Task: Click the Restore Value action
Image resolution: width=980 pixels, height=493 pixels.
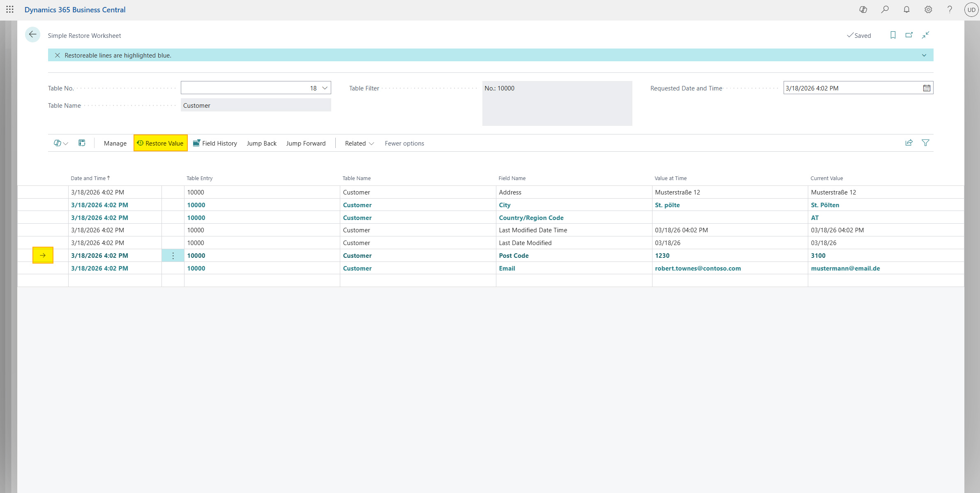Action: tap(160, 144)
